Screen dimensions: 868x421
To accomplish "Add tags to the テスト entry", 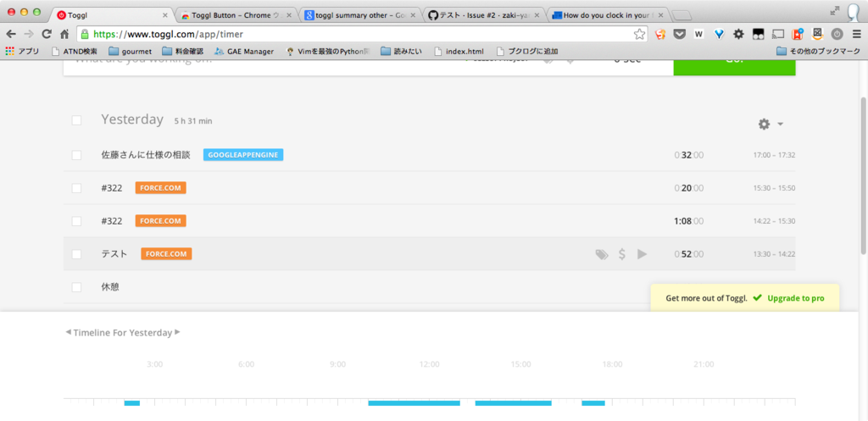I will coord(602,254).
